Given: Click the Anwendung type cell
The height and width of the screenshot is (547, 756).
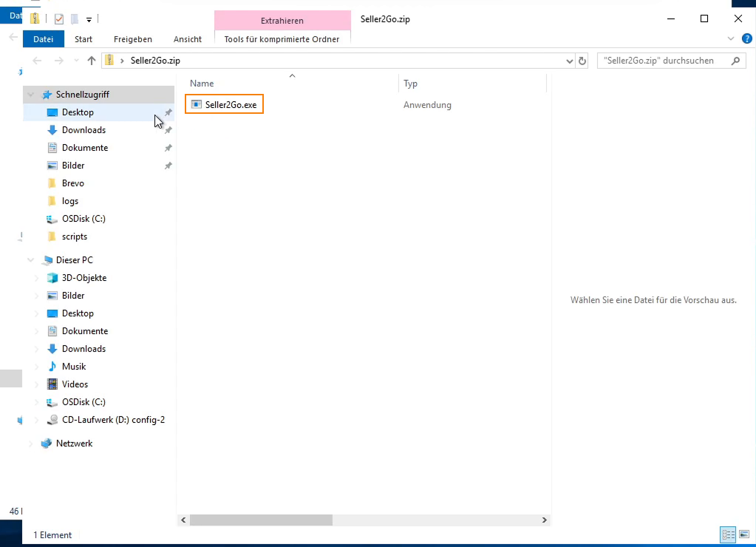Looking at the screenshot, I should coord(427,105).
